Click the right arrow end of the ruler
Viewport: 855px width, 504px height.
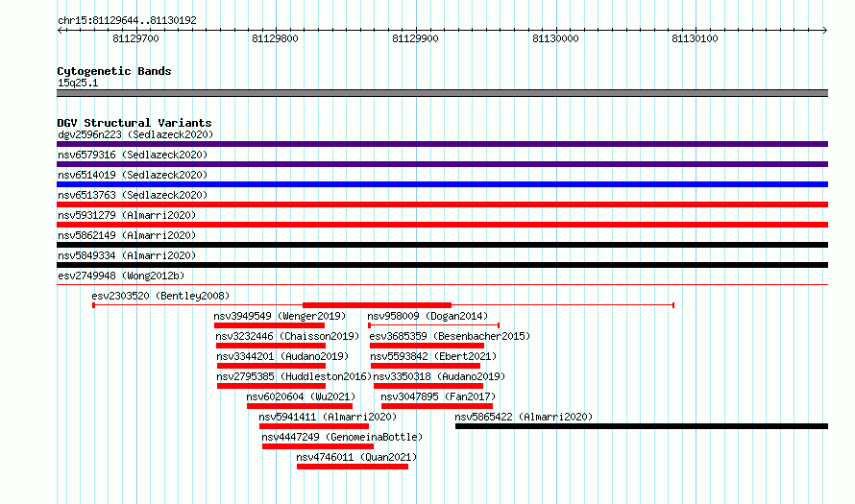(825, 31)
